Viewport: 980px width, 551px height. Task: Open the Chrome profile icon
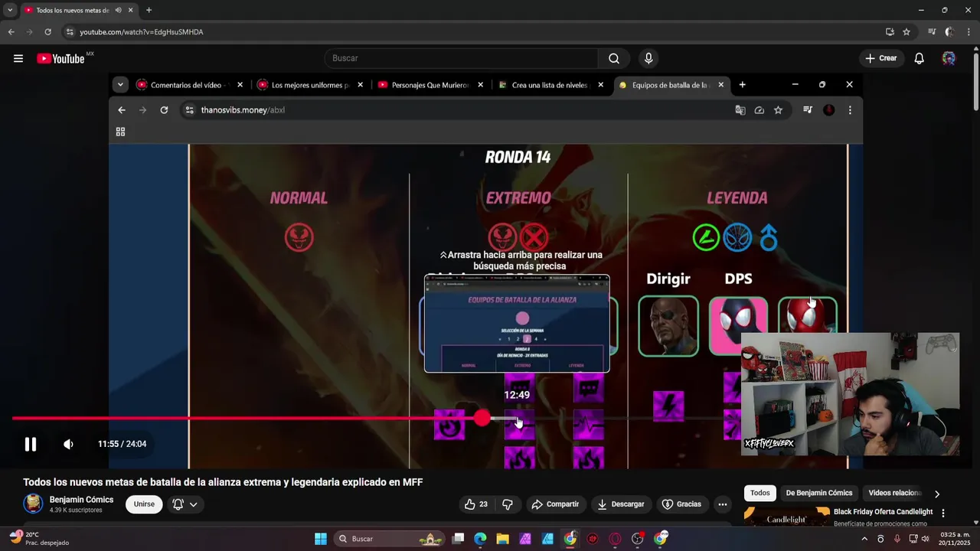coord(949,32)
